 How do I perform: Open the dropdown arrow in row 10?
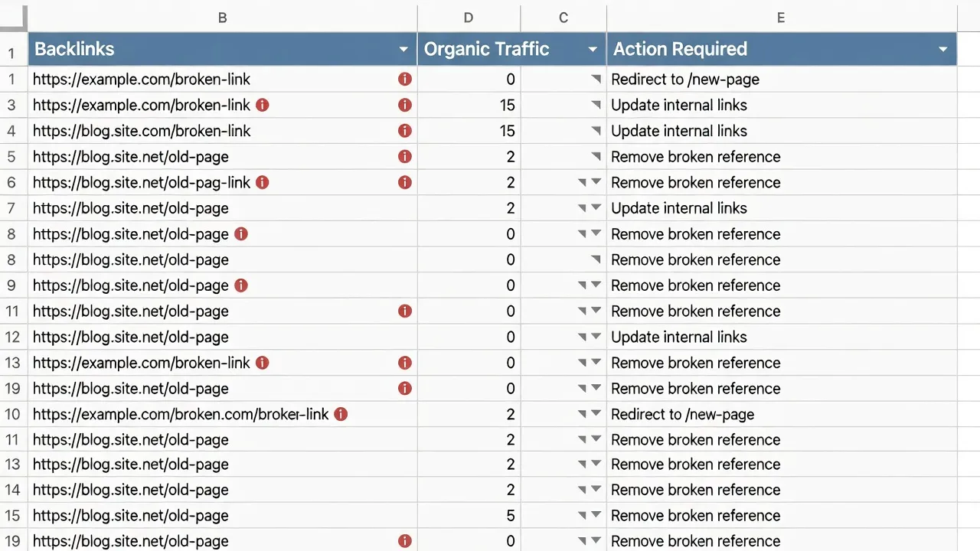[596, 414]
